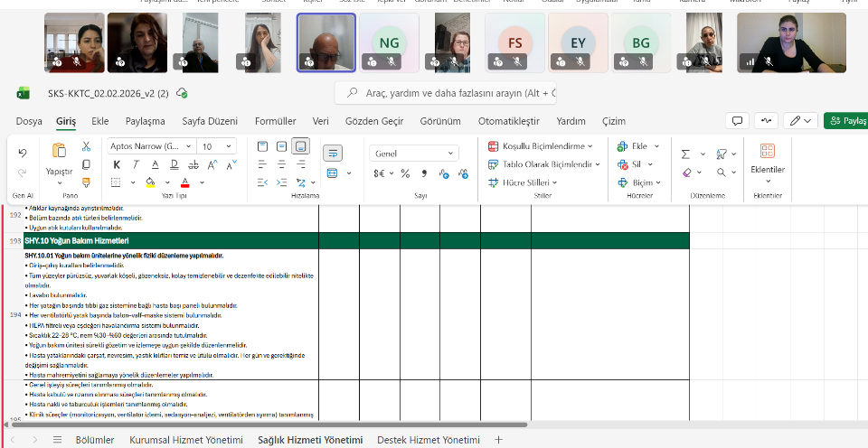Click the increase font size icon
Viewport: 868px width, 448px height.
[x=213, y=164]
